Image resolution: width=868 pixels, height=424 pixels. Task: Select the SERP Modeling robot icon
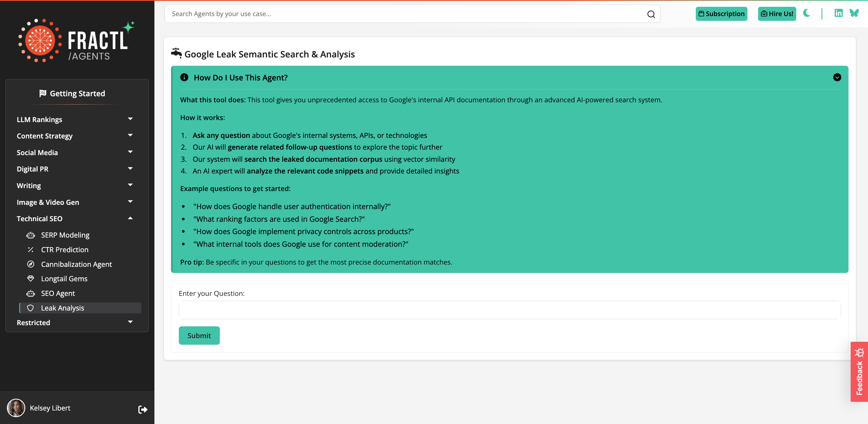tap(31, 235)
